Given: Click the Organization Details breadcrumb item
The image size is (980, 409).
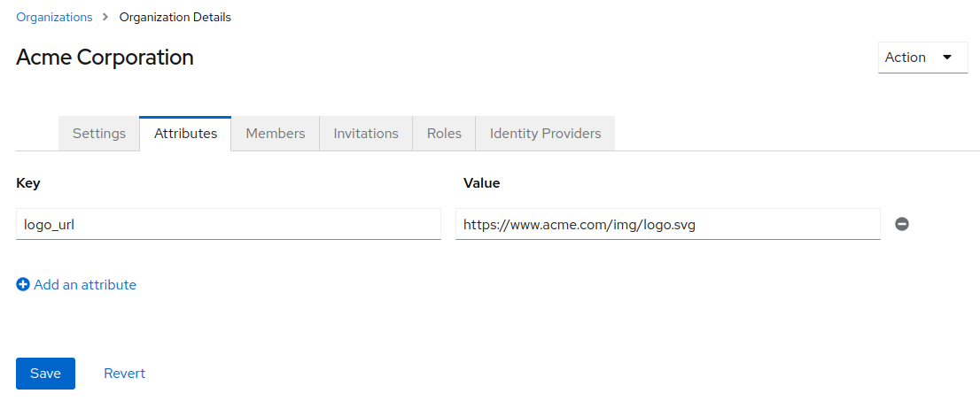Looking at the screenshot, I should 175,17.
